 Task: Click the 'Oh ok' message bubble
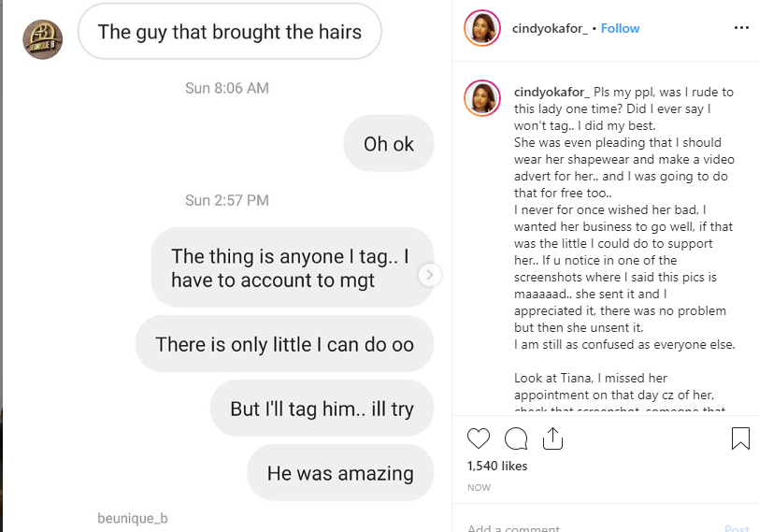pyautogui.click(x=389, y=144)
